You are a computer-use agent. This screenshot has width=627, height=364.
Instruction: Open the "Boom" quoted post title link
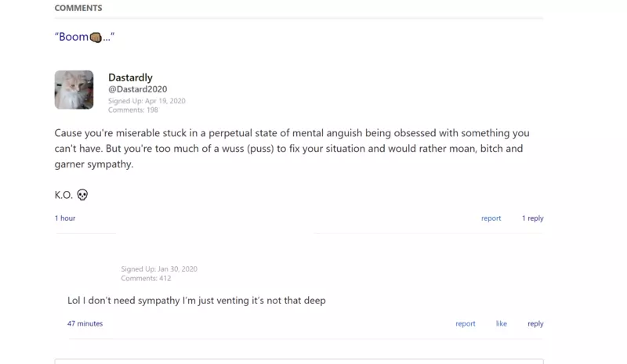(85, 37)
